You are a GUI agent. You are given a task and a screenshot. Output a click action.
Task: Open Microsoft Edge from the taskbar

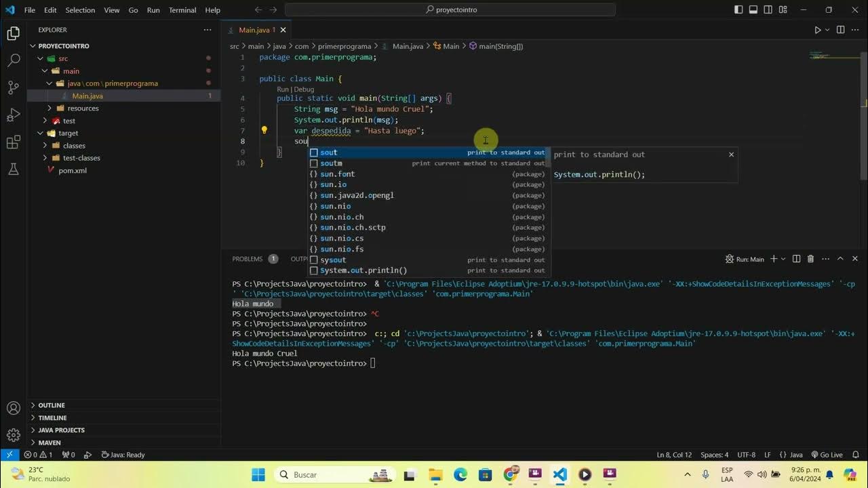pyautogui.click(x=460, y=474)
